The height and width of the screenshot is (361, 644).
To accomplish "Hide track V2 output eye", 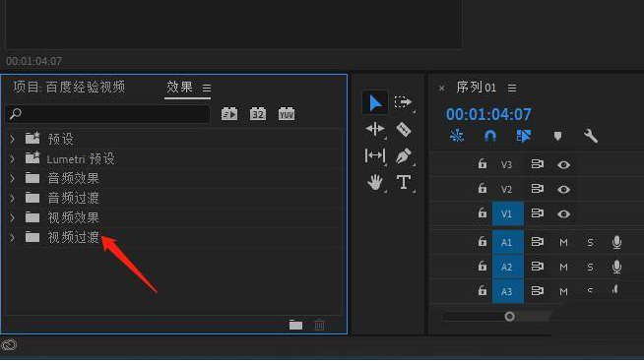I will [563, 189].
